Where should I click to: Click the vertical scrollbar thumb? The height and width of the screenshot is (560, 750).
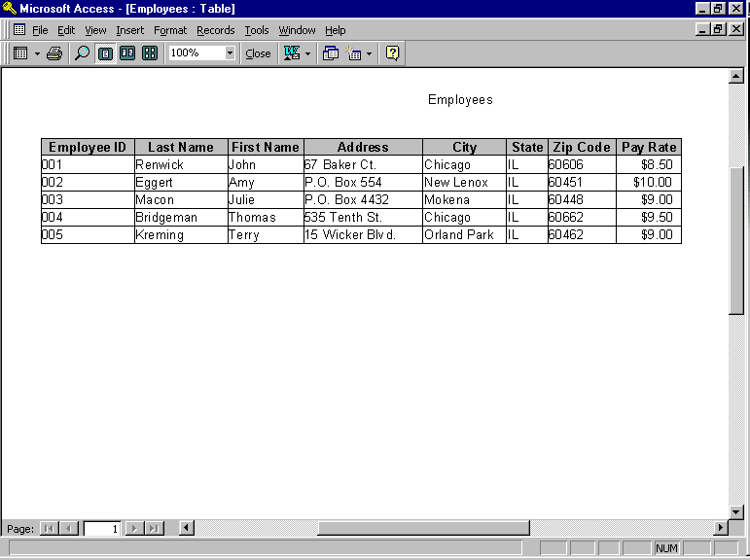[x=736, y=239]
